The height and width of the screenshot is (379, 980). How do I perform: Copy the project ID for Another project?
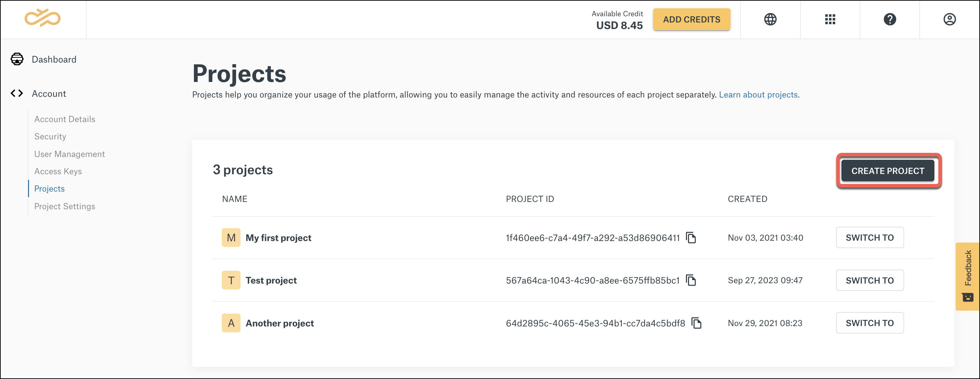tap(697, 323)
